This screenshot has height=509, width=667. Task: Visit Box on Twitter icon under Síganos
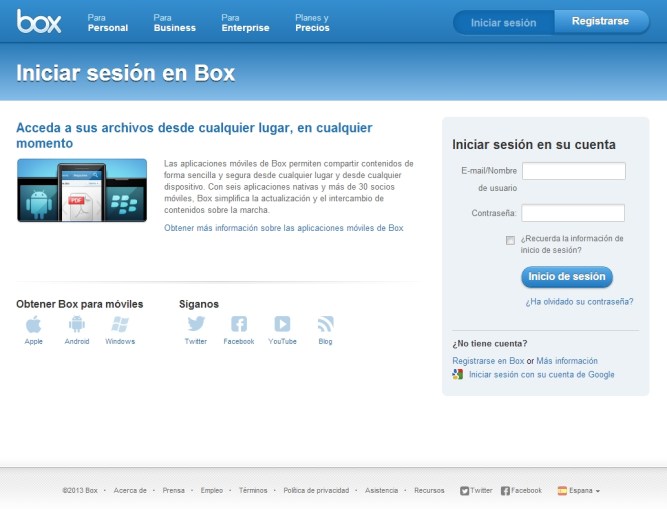click(x=196, y=324)
